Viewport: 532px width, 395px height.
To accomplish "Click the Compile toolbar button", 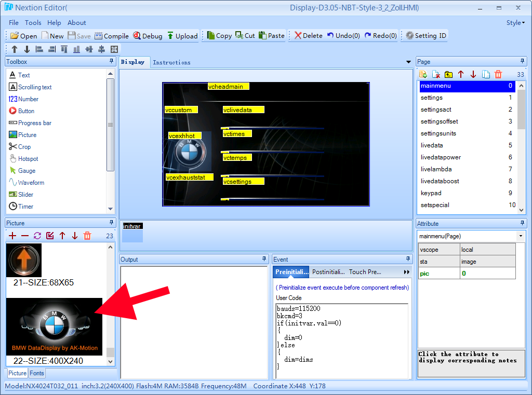I will (112, 36).
